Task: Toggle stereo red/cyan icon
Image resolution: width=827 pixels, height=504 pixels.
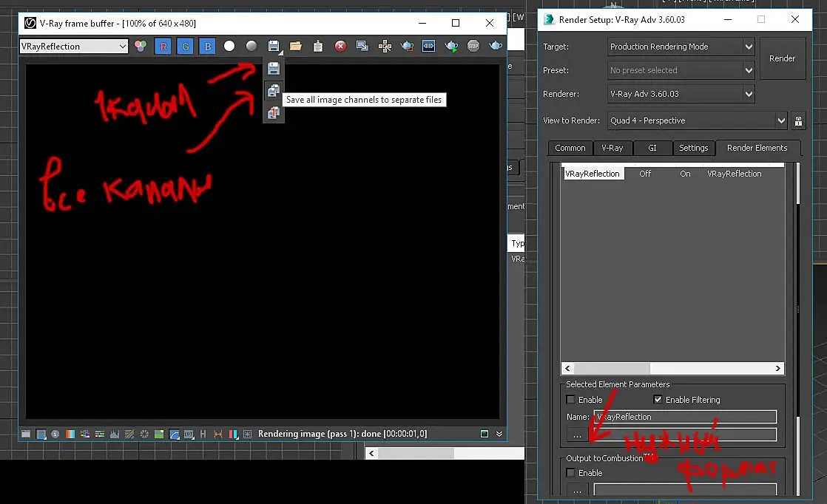Action: point(232,434)
